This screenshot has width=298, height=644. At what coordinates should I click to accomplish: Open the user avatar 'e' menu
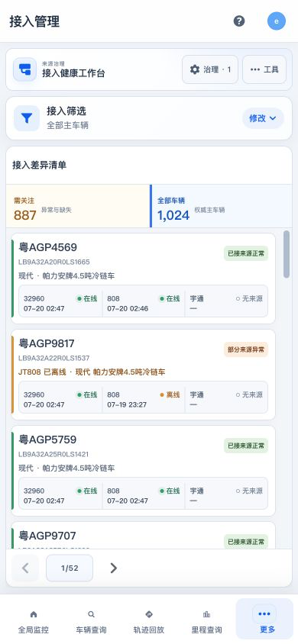(277, 21)
